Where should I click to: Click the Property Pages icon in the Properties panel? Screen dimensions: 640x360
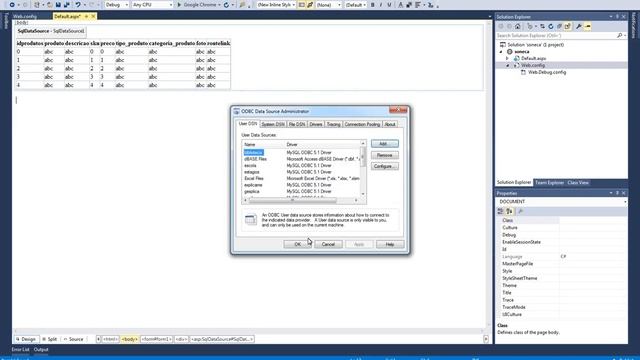pos(520,211)
